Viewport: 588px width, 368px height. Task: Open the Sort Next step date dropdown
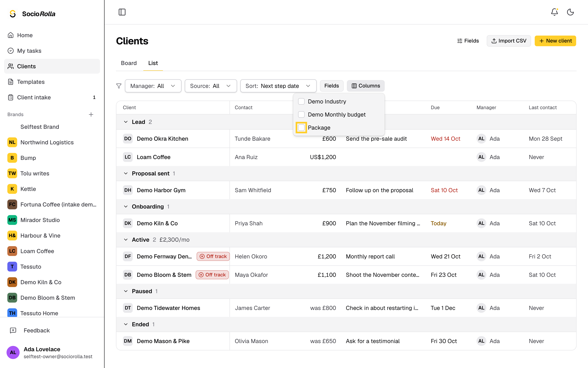point(278,86)
